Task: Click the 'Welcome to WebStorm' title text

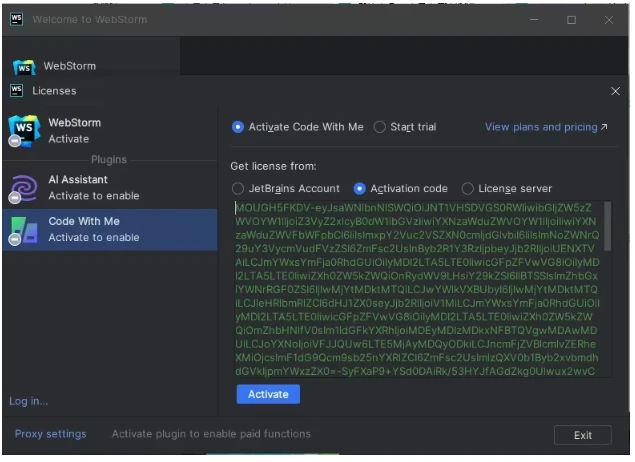Action: (x=90, y=19)
